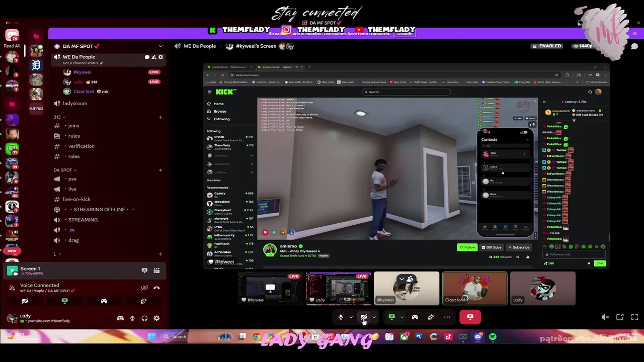This screenshot has width=644, height=362.
Task: Click Disable link in Streamer Mode banner
Action: tap(405, 33)
